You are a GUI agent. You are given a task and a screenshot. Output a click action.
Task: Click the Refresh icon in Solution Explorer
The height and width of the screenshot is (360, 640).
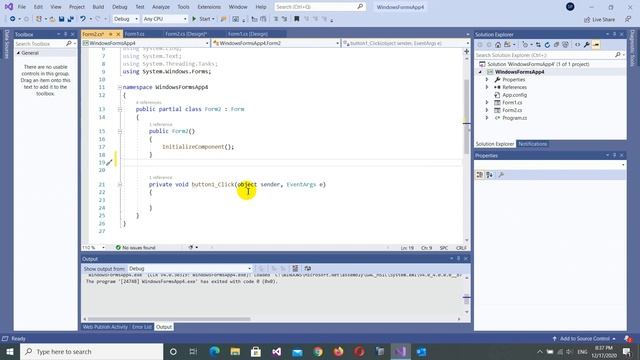547,45
